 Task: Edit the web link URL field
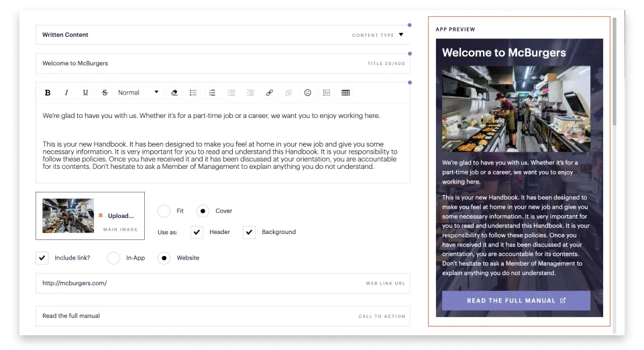coord(223,283)
